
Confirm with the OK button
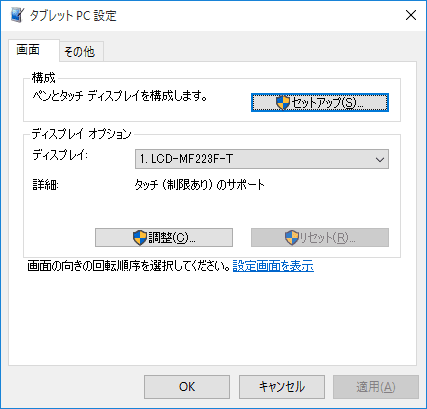[x=187, y=387]
